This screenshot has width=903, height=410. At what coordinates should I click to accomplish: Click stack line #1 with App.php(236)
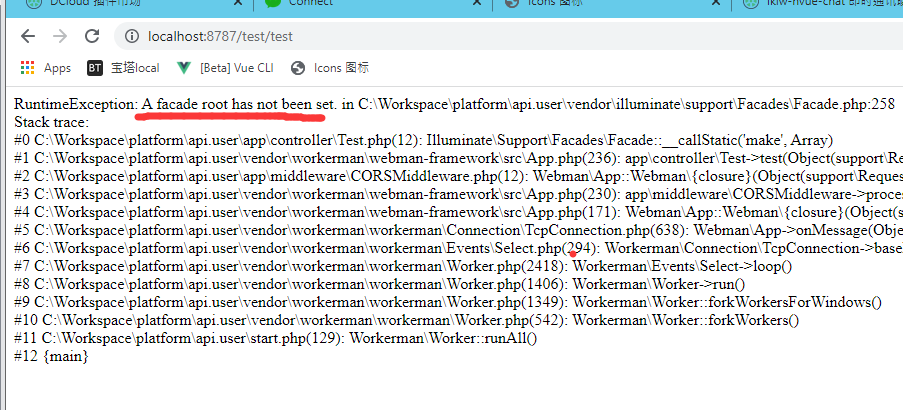click(458, 158)
